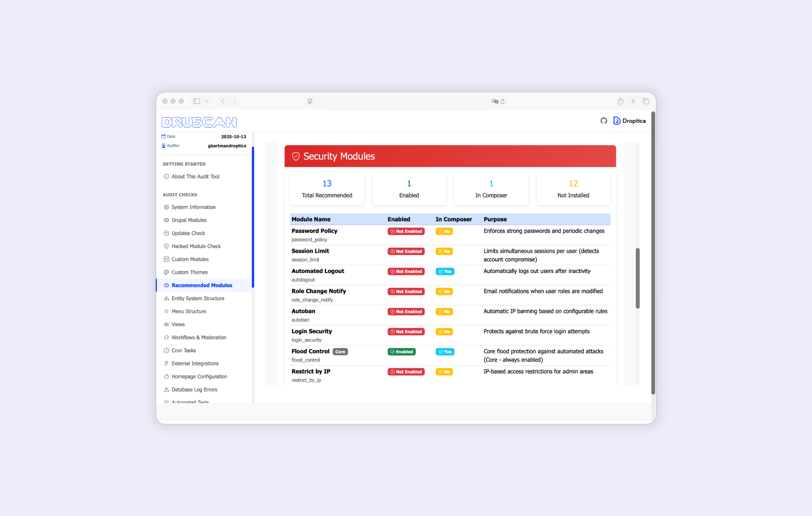Click the reload page icon
This screenshot has width=812, height=516.
coord(503,101)
